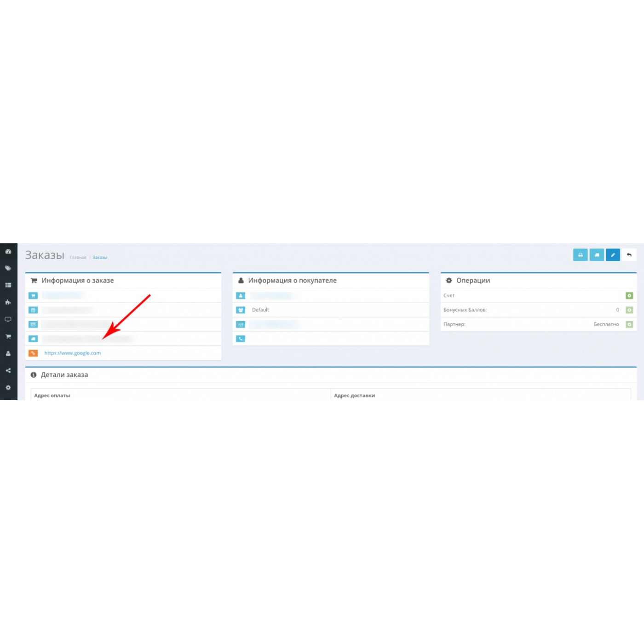Open the Marketing share icon in sidebar
Screen dimensions: 644x644
tap(8, 371)
